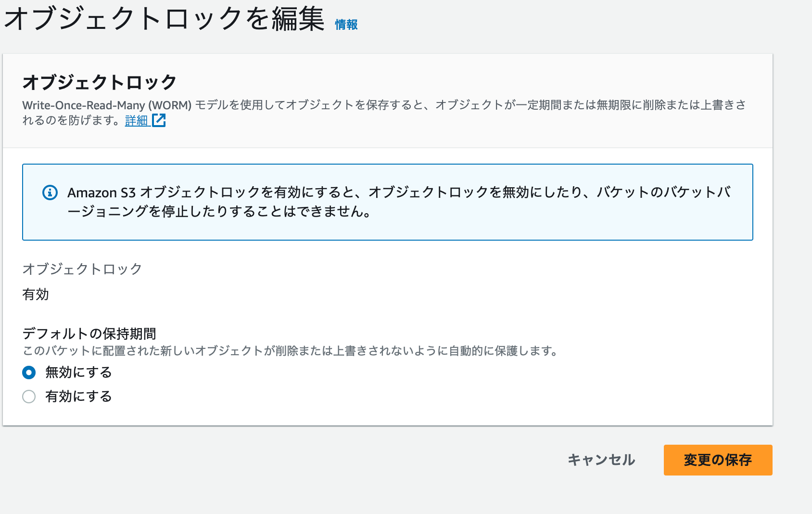The image size is (812, 514).
Task: Click the external link icon beside 詳細
Action: (159, 121)
